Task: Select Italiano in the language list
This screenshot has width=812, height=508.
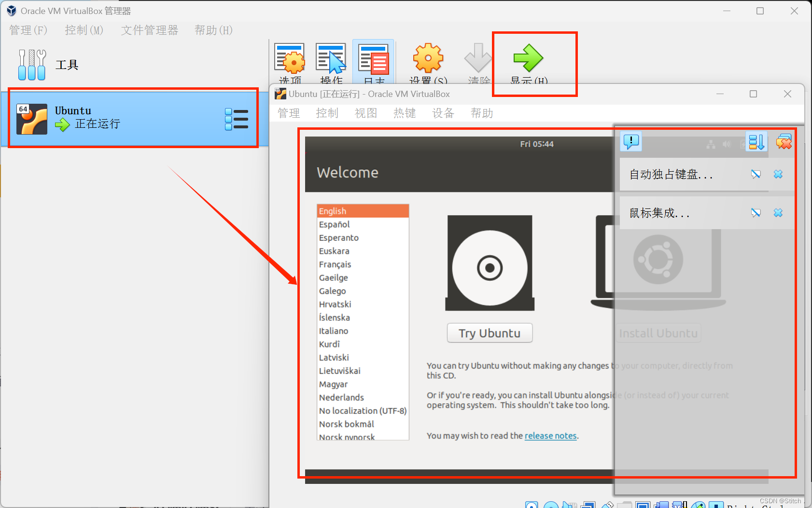Action: tap(363, 331)
